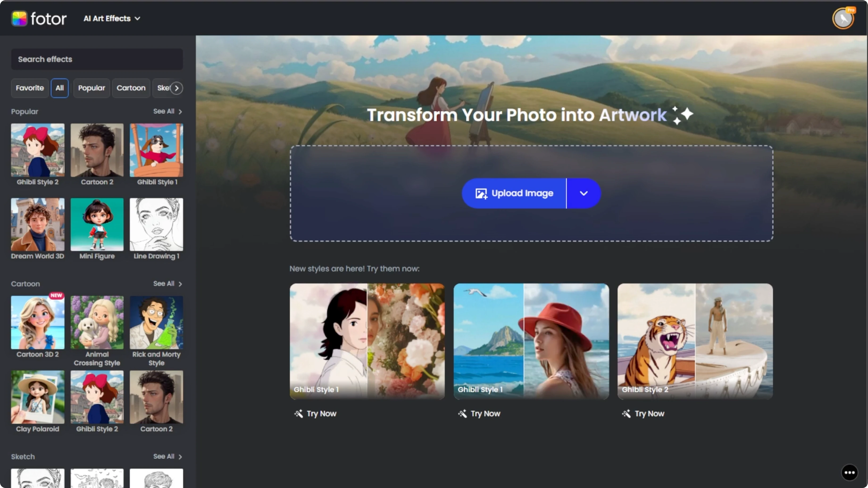This screenshot has width=868, height=488.
Task: Choose the Cartoon 2 effect in Popular
Action: (x=97, y=155)
